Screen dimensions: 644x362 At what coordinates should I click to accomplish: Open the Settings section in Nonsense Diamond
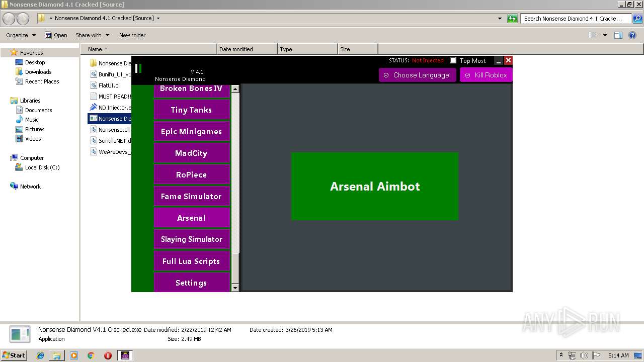click(x=191, y=283)
